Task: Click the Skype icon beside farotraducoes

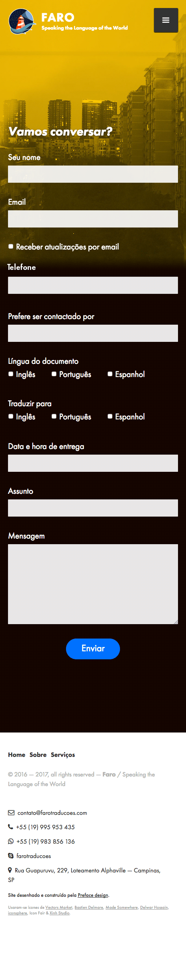Action: point(11,856)
